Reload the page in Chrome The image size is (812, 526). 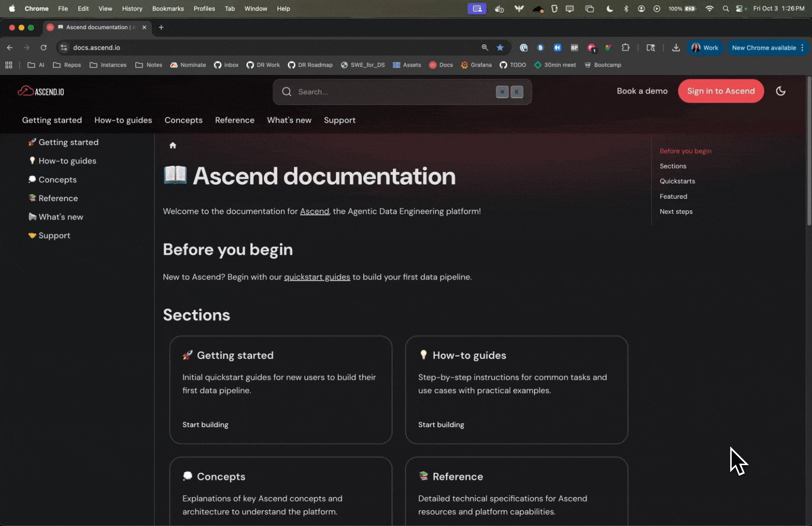(x=43, y=47)
